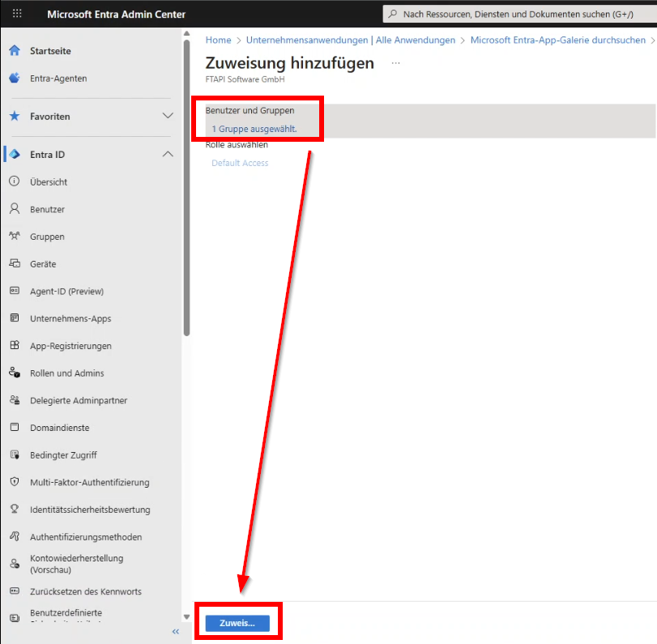The height and width of the screenshot is (644, 657).
Task: Click the Agent-ID (Preview) icon
Action: pos(15,291)
